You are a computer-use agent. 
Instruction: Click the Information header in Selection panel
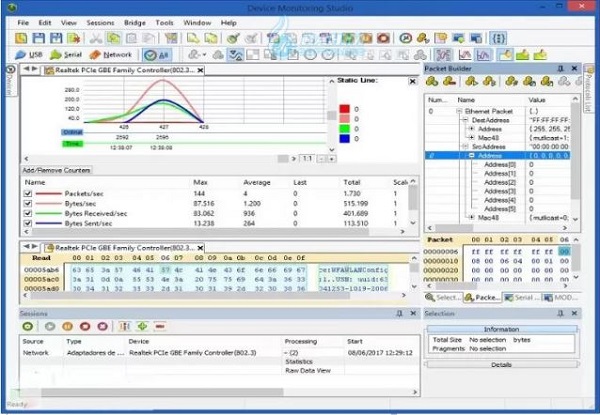[x=501, y=329]
